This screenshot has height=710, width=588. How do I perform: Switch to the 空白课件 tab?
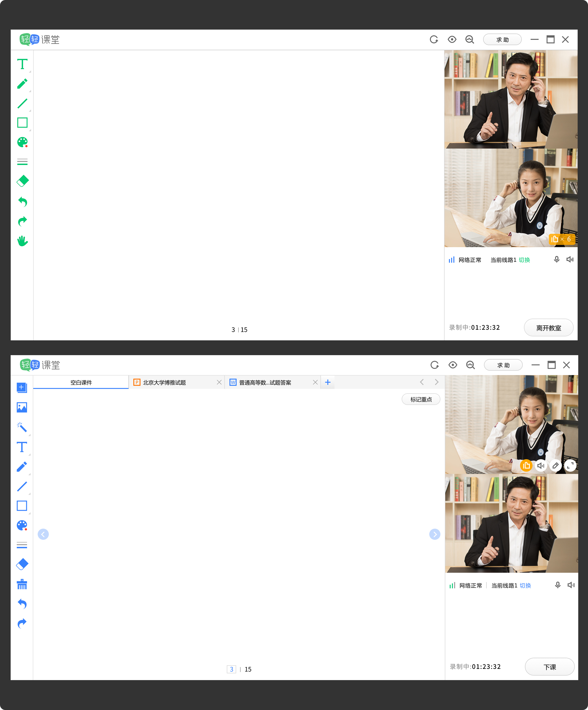[x=81, y=382]
